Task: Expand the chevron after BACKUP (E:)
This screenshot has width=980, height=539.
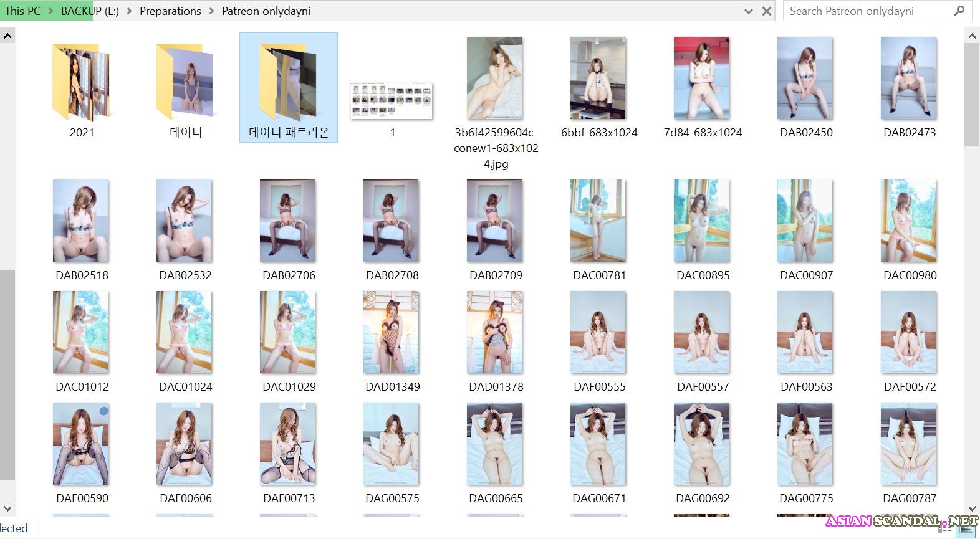Action: 129,11
